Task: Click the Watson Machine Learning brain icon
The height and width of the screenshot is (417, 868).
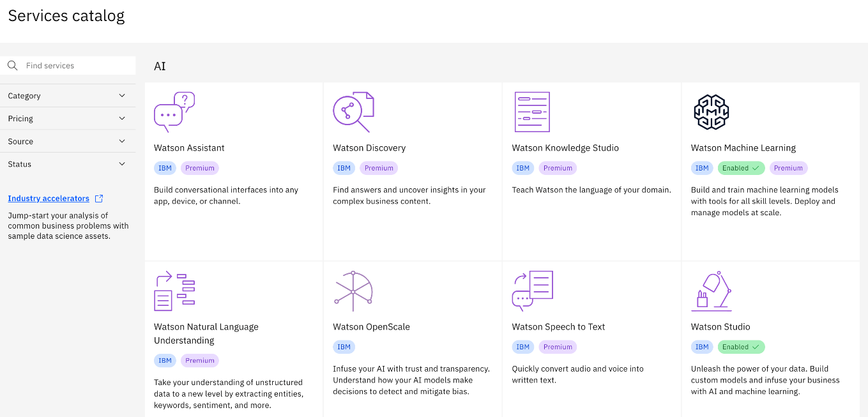Action: click(711, 112)
